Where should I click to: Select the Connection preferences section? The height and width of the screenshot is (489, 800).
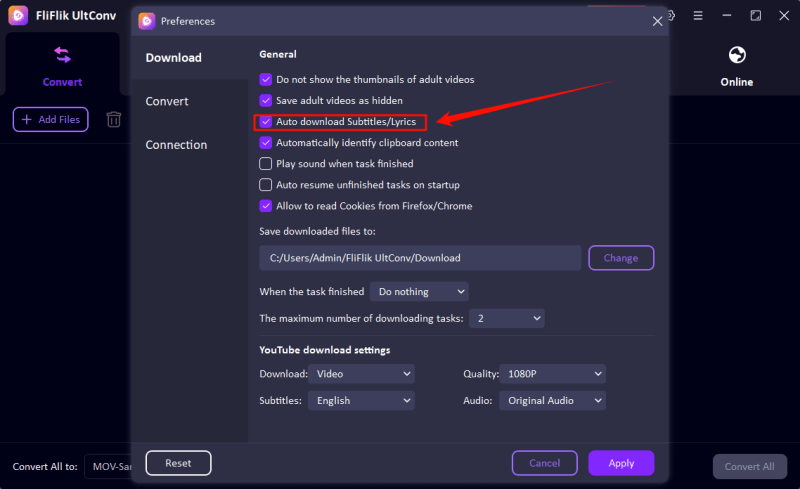176,144
